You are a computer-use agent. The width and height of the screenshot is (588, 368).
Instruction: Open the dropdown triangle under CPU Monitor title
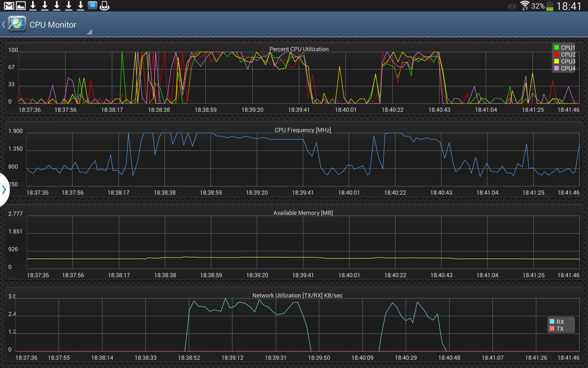[x=90, y=32]
